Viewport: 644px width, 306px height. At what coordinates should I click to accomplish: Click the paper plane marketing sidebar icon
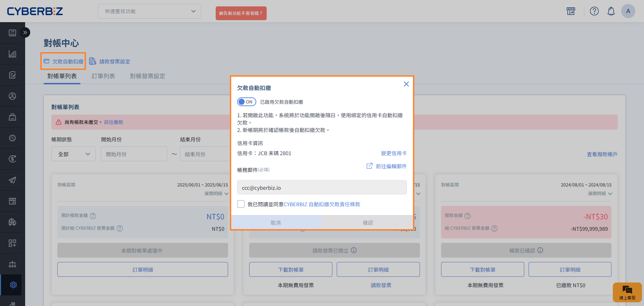[12, 180]
